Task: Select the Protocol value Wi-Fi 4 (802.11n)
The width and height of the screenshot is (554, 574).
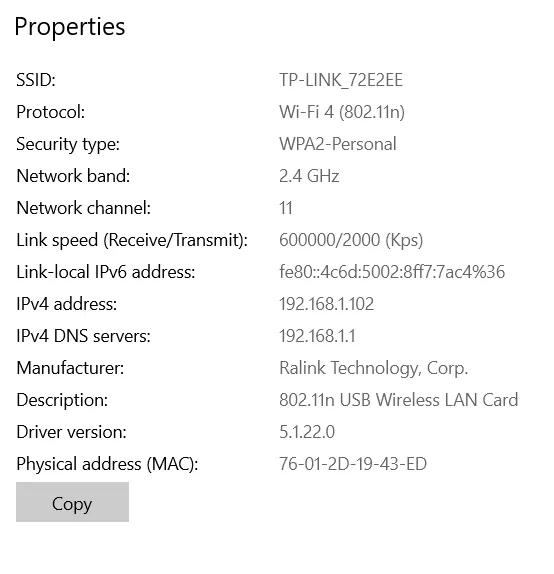Action: coord(342,112)
